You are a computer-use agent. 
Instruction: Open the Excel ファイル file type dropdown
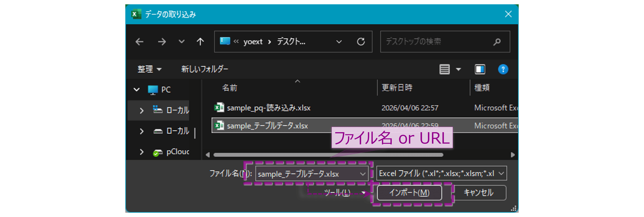(x=501, y=173)
